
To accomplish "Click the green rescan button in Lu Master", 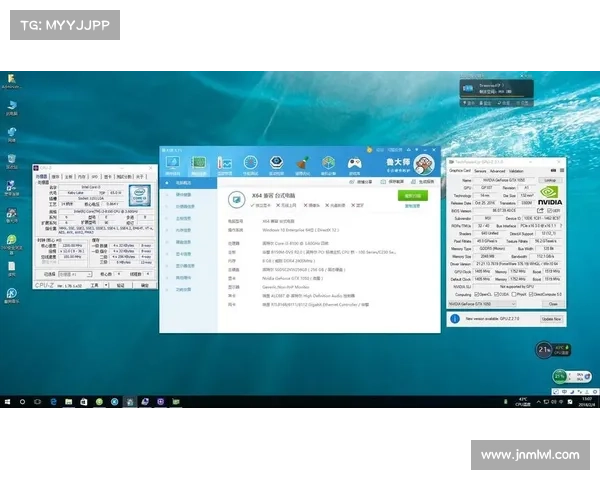I will [x=411, y=196].
